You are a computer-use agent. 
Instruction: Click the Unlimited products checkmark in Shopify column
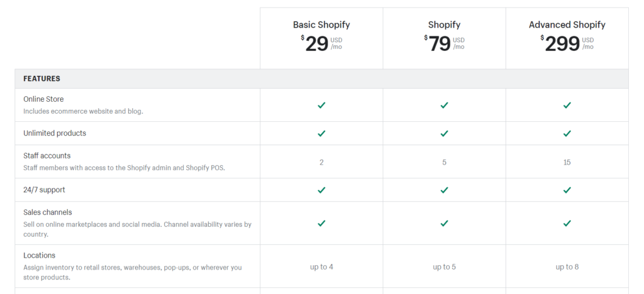444,133
